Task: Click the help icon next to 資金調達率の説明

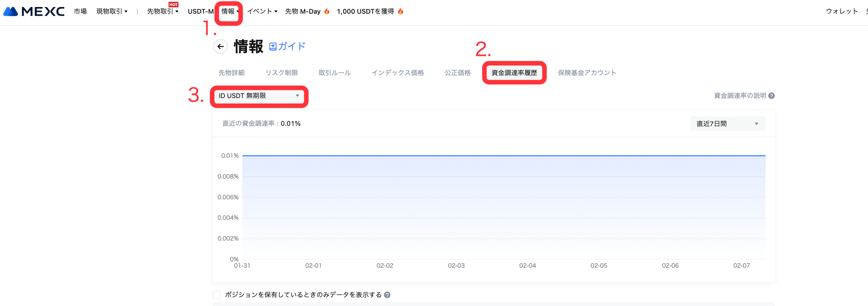Action: click(x=771, y=96)
